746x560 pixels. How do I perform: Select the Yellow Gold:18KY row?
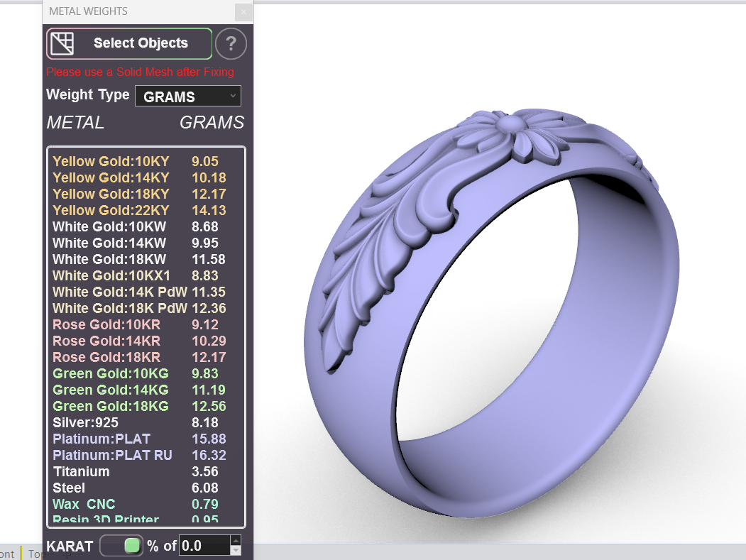146,194
